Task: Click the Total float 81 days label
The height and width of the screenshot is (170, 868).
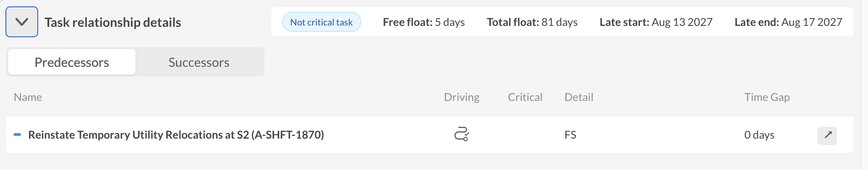Action: pyautogui.click(x=532, y=22)
